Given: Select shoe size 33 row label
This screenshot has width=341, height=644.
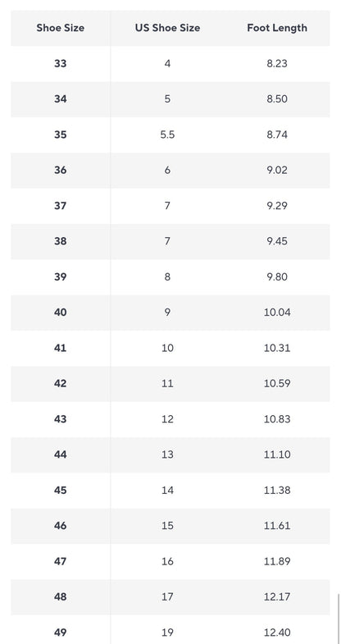Looking at the screenshot, I should pyautogui.click(x=61, y=64).
